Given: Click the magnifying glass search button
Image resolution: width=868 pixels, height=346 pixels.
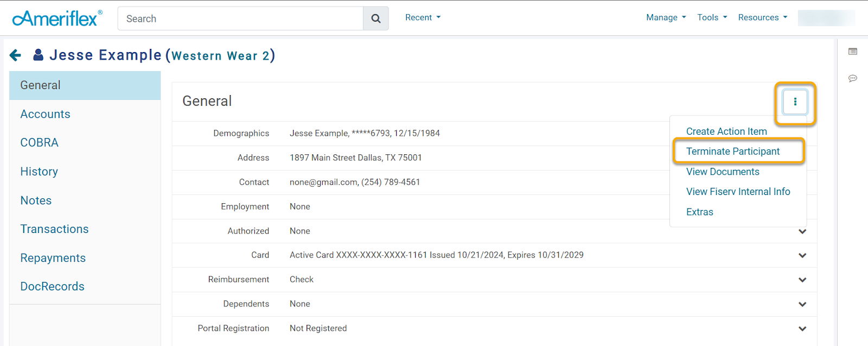Looking at the screenshot, I should tap(375, 18).
